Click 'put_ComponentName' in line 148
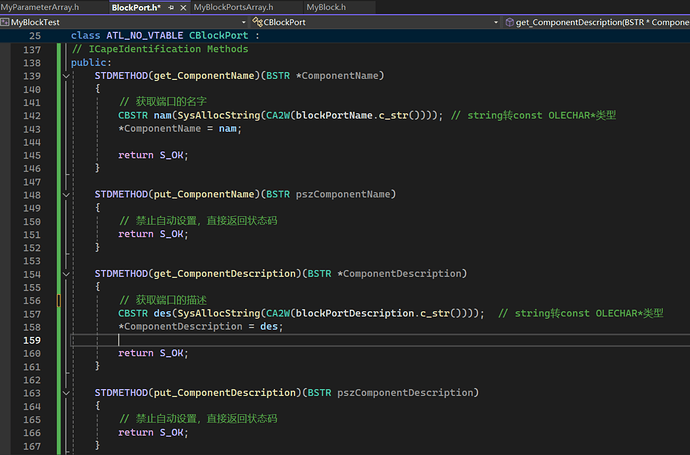 (204, 194)
